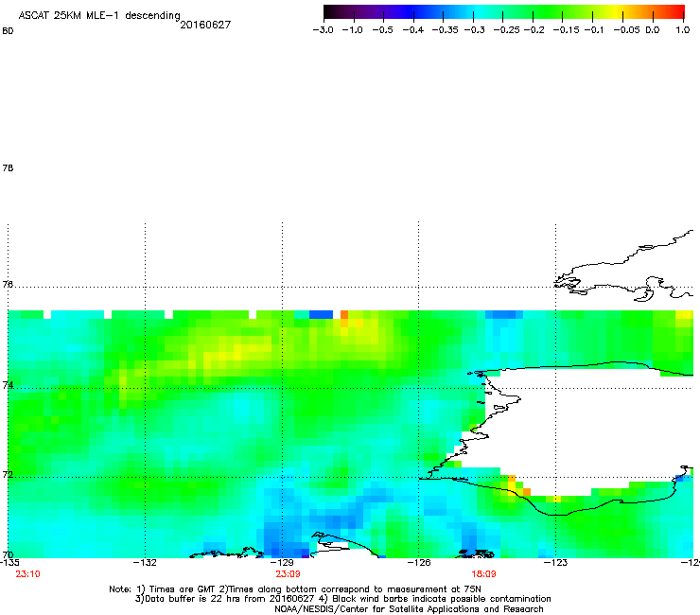The height and width of the screenshot is (615, 700).
Task: Select the longitude label '-132'
Action: coord(145,563)
